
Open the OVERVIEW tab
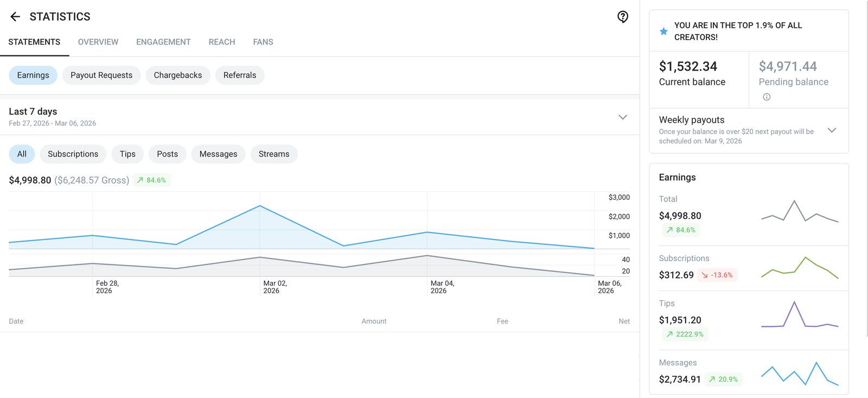[98, 42]
